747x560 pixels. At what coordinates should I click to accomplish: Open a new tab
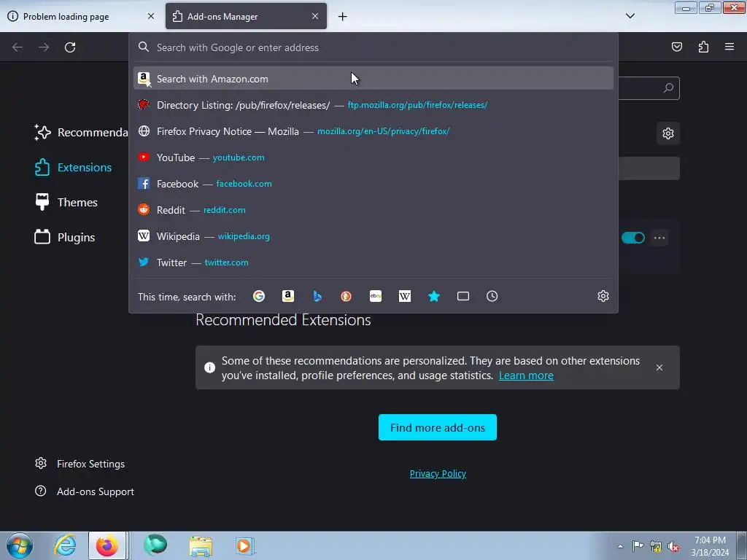pos(343,17)
